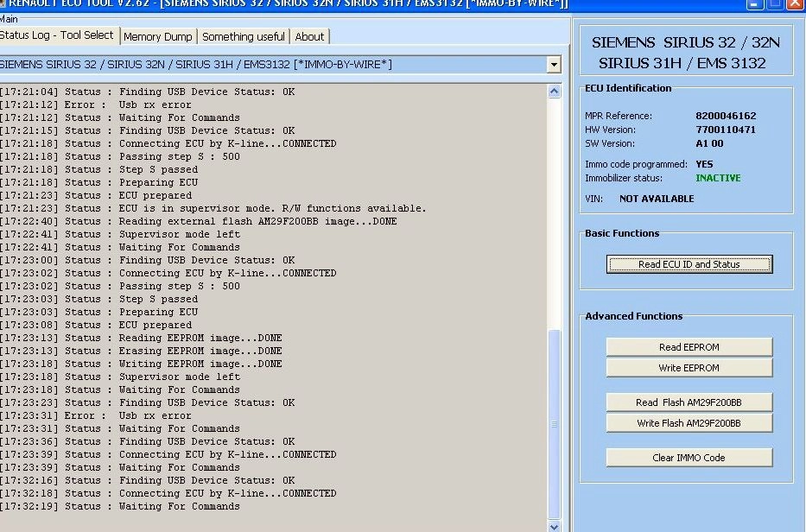Click the Clear IMMO Code button
The image size is (806, 532).
pos(689,458)
